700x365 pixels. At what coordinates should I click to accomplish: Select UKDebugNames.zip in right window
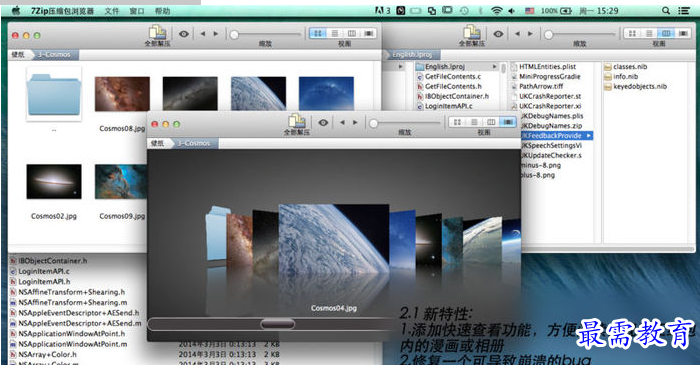(x=551, y=126)
